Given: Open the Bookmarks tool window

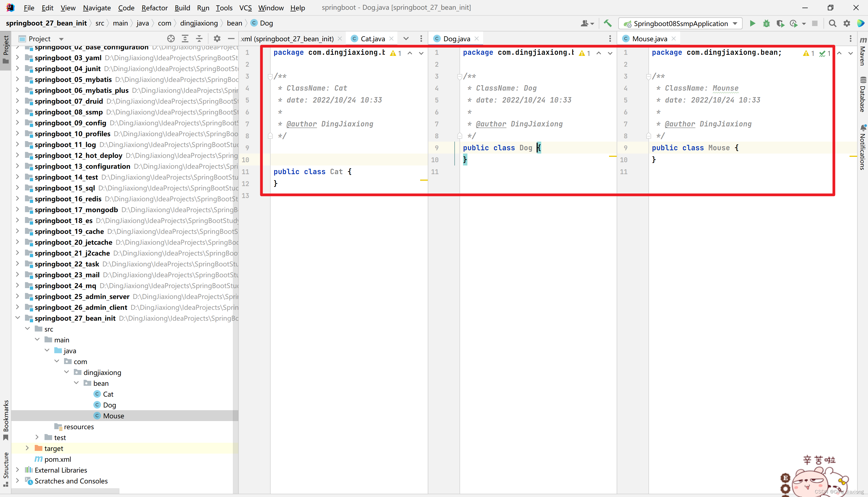Looking at the screenshot, I should [6, 420].
